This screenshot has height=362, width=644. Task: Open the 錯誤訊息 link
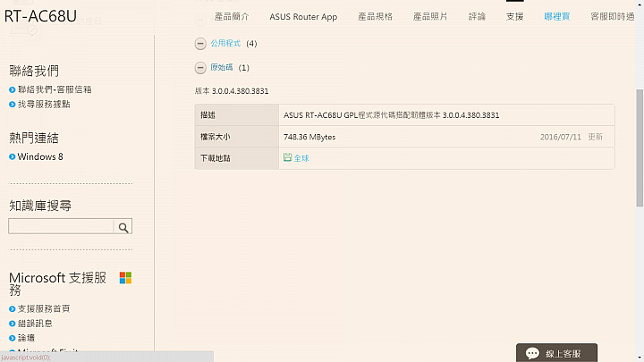[35, 324]
